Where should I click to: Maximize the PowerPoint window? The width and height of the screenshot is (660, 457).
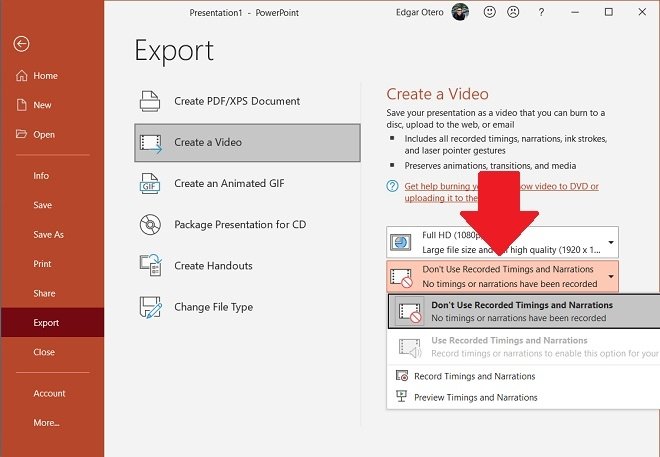point(609,12)
